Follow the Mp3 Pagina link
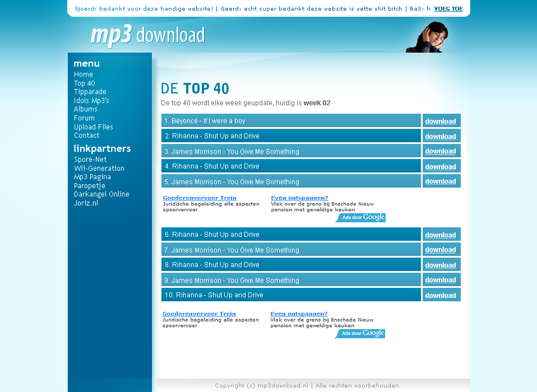Screen dimensions: 537x392 coord(92,177)
